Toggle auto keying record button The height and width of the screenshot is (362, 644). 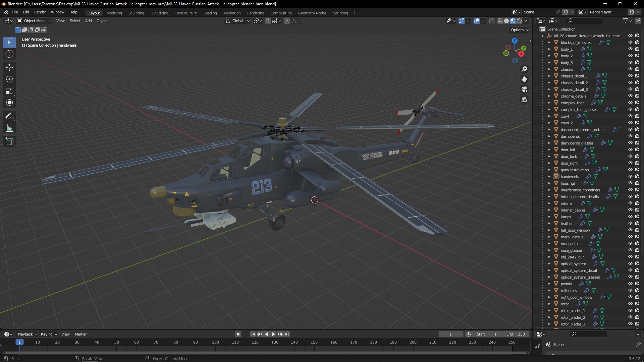click(238, 334)
